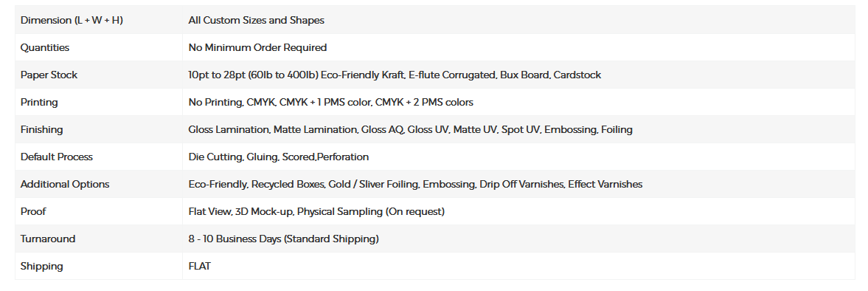The image size is (868, 291).
Task: Click No Minimum Order Required text
Action: (x=257, y=48)
